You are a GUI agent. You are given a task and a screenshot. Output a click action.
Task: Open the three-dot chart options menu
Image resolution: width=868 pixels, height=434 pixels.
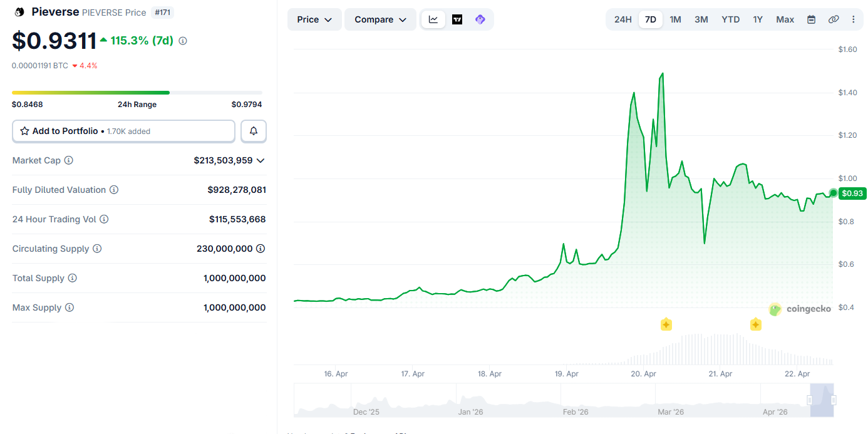853,19
